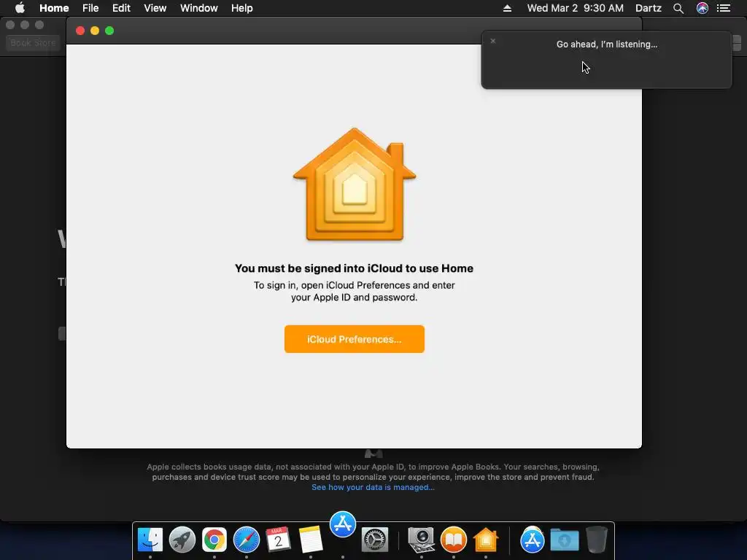Click 'You must be signed into iCloud' heading
Screen dimensions: 747x560
(x=354, y=268)
